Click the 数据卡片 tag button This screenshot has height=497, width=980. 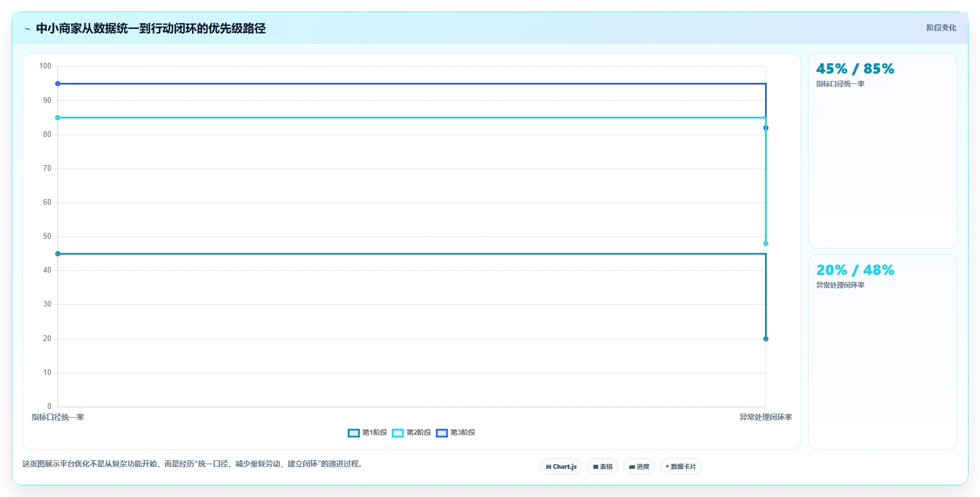681,467
